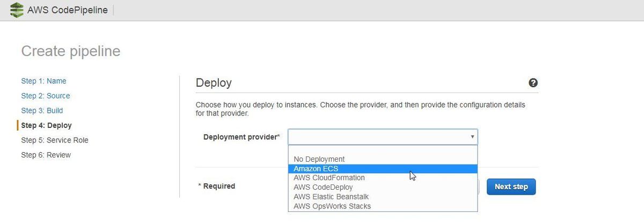Return to Step 3: Build

point(42,111)
